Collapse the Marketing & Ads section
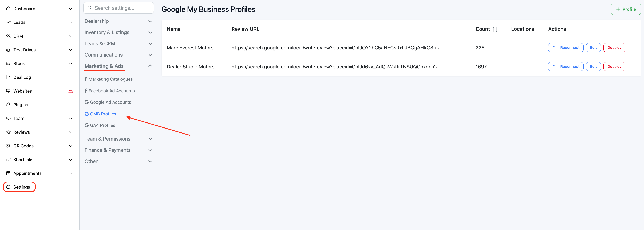This screenshot has width=644, height=230. pos(150,66)
